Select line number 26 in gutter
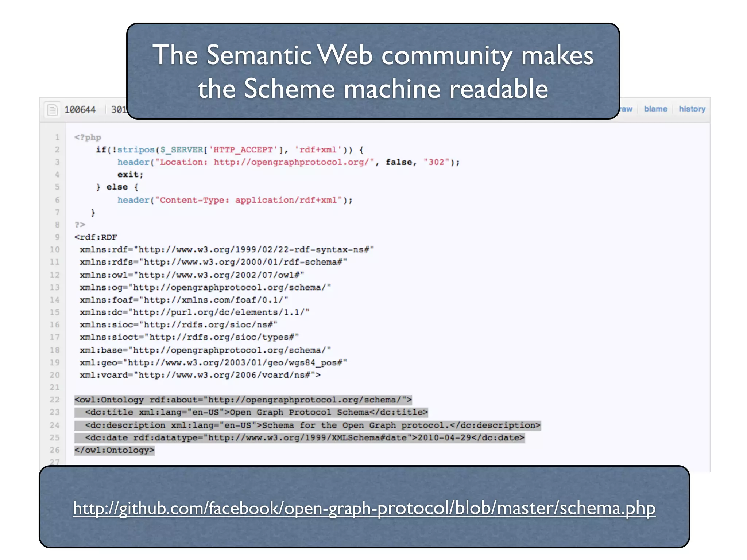Viewport: 747px width, 560px height. 55,450
